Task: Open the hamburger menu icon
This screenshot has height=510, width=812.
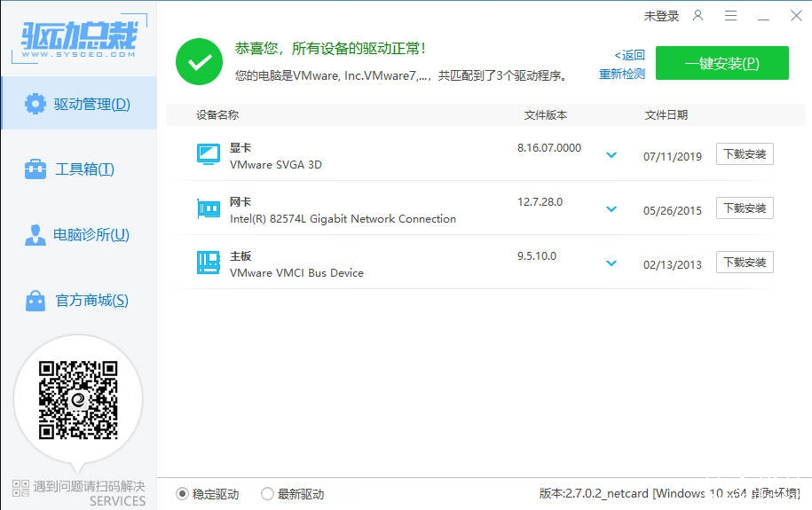Action: pyautogui.click(x=730, y=16)
